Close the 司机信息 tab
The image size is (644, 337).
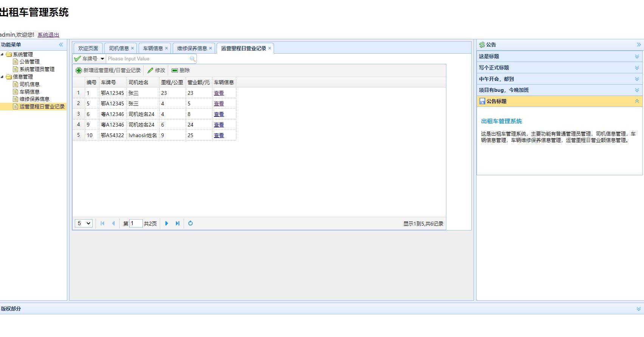132,48
